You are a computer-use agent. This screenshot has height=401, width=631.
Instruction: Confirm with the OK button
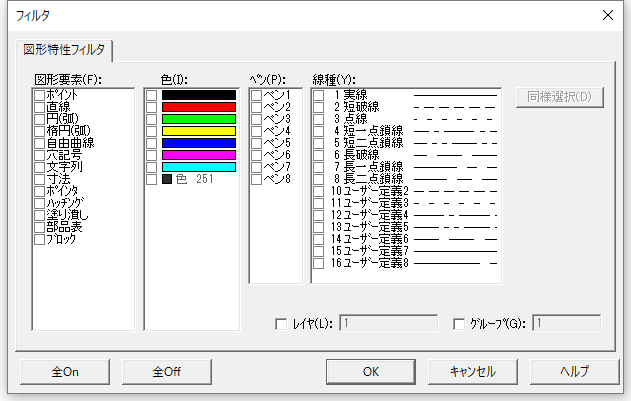pos(370,371)
